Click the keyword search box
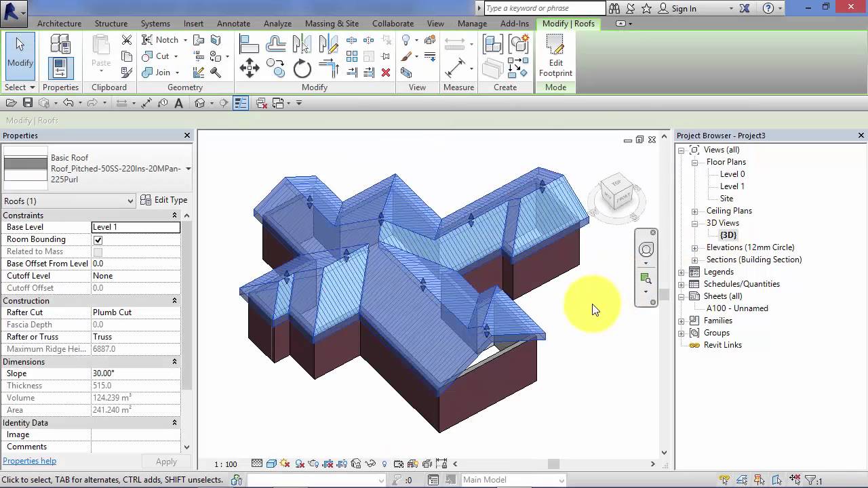This screenshot has height=488, width=868. point(545,8)
